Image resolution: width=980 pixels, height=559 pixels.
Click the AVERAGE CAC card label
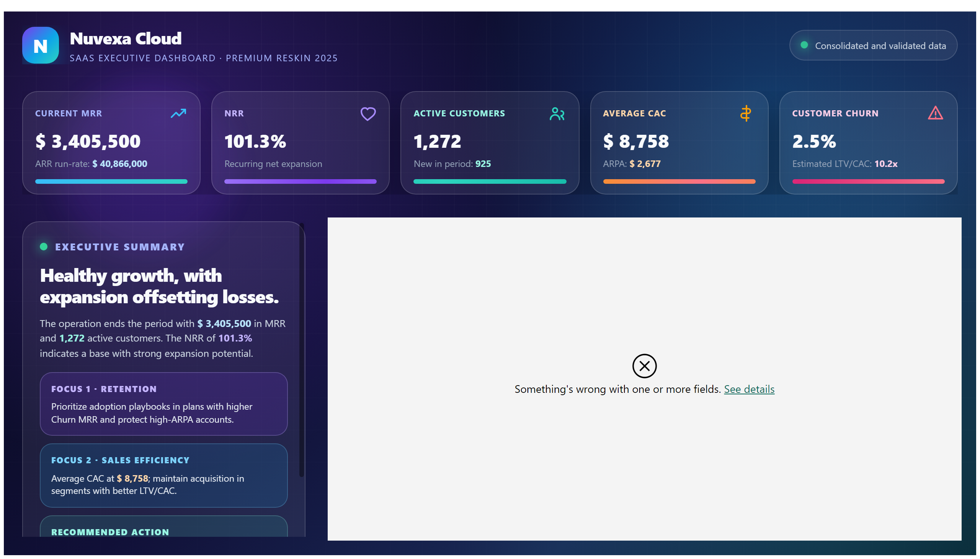635,113
